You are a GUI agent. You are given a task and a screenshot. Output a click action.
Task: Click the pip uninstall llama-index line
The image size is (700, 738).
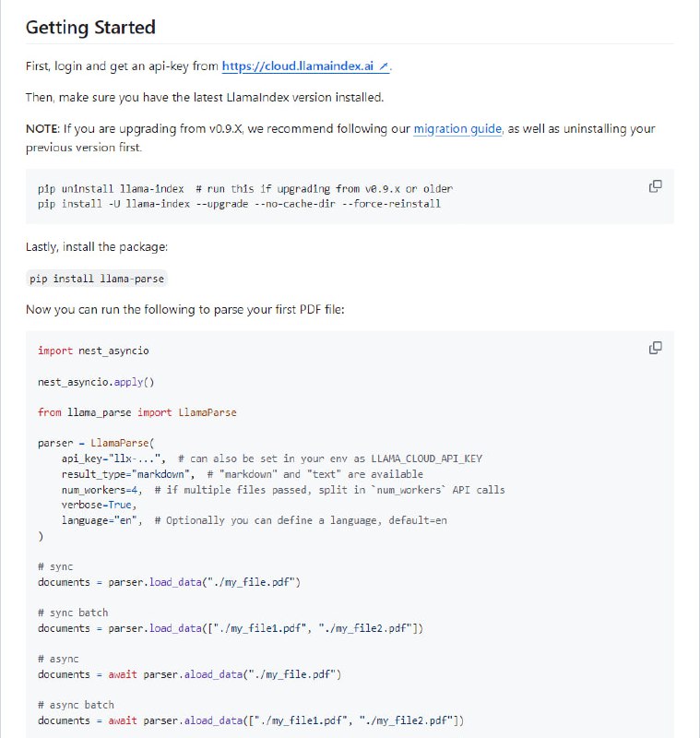(111, 188)
